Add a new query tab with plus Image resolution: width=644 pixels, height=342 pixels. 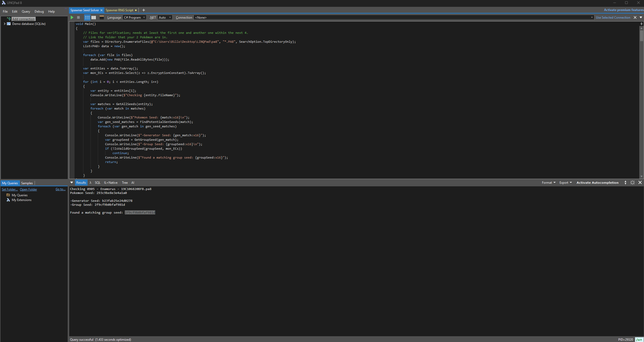(144, 10)
